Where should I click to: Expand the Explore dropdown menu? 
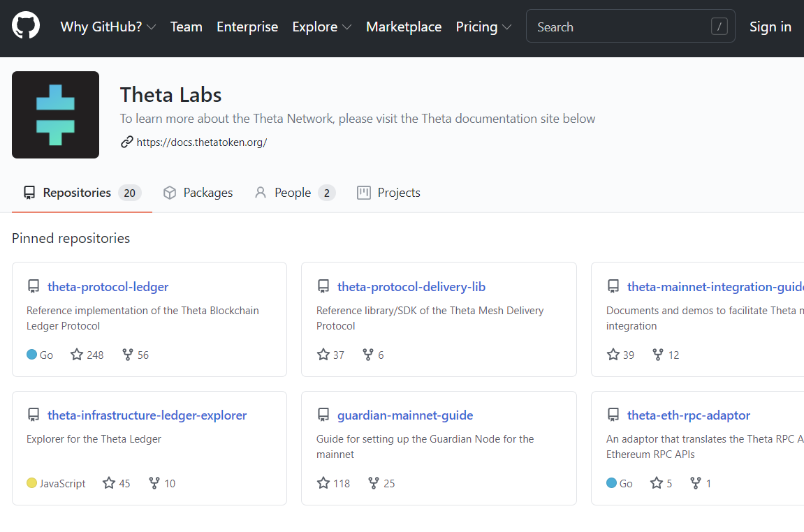click(x=321, y=27)
